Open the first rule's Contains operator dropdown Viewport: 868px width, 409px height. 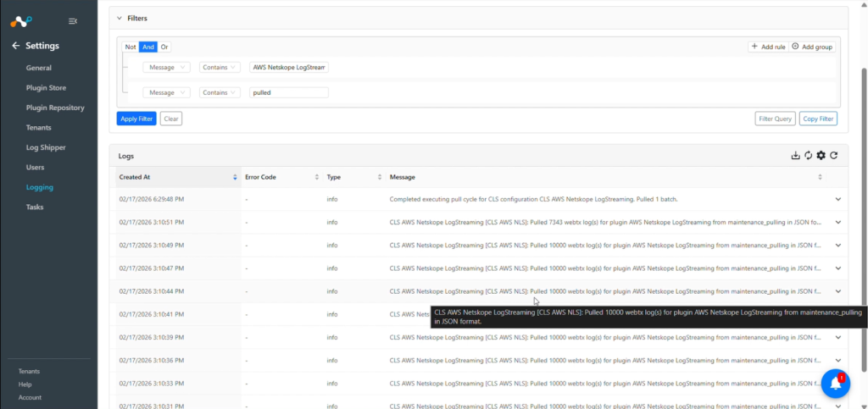coord(220,68)
